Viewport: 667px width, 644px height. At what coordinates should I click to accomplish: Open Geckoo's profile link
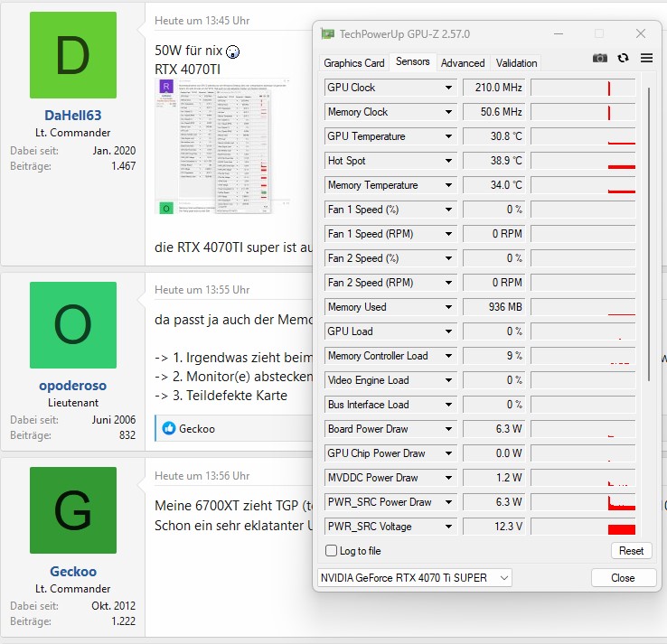click(x=73, y=571)
